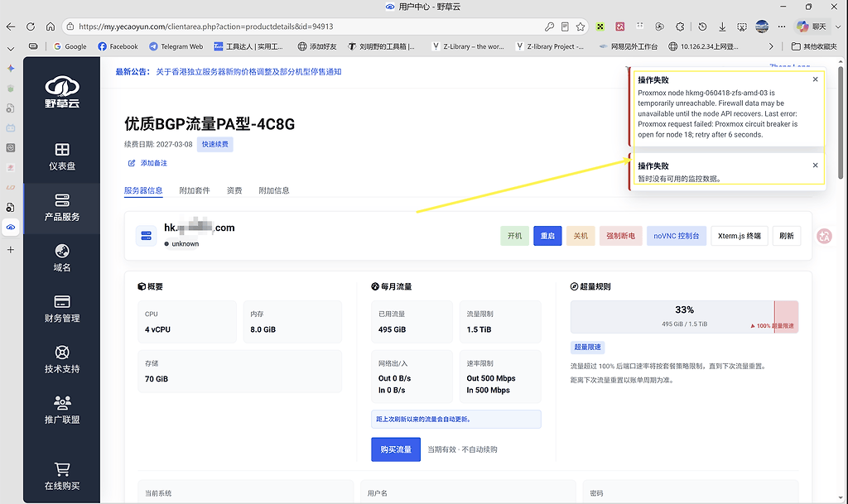848x504 pixels.
Task: Open the Copilot 聊天 button
Action: tap(812, 26)
